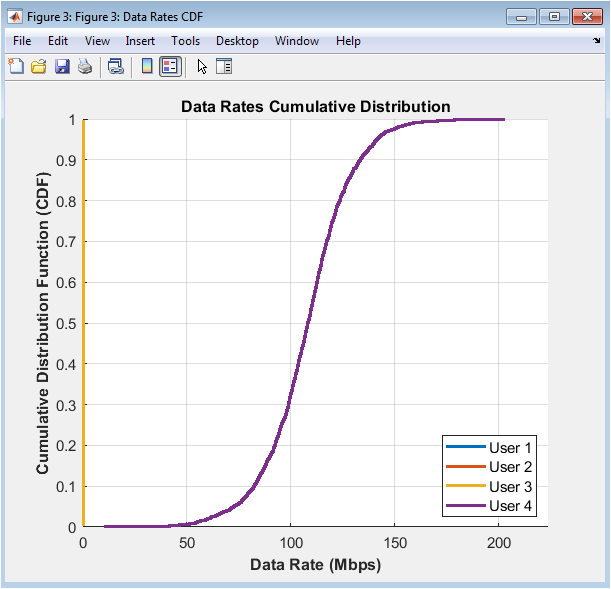Toggle the Insert Colorbar button
Image resolution: width=611 pixels, height=589 pixels.
pos(147,67)
